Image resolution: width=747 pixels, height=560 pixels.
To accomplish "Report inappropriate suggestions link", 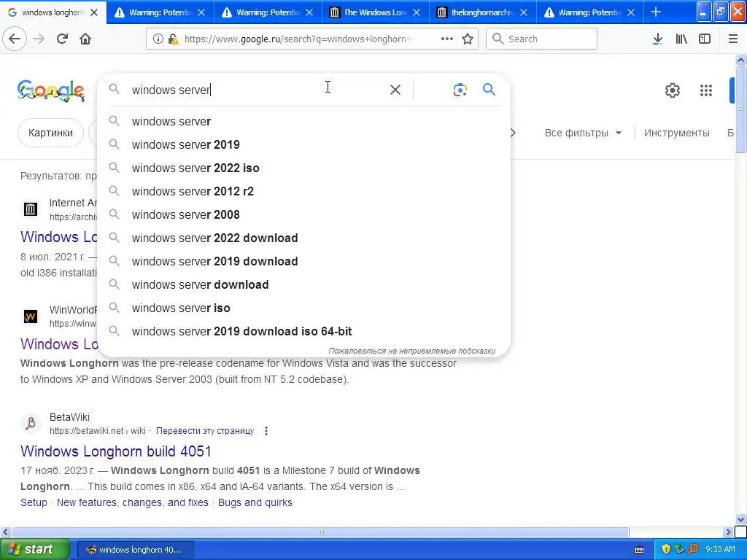I will click(x=411, y=351).
